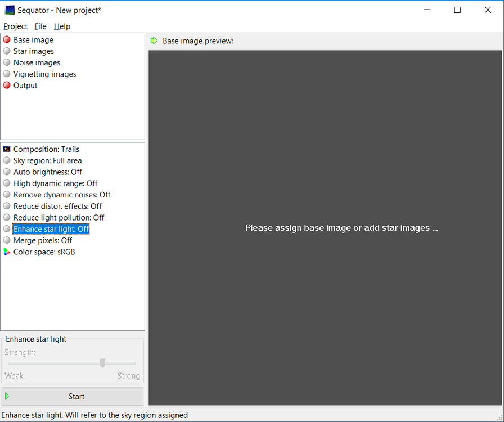Click the window resize grip in status bar

(499, 417)
